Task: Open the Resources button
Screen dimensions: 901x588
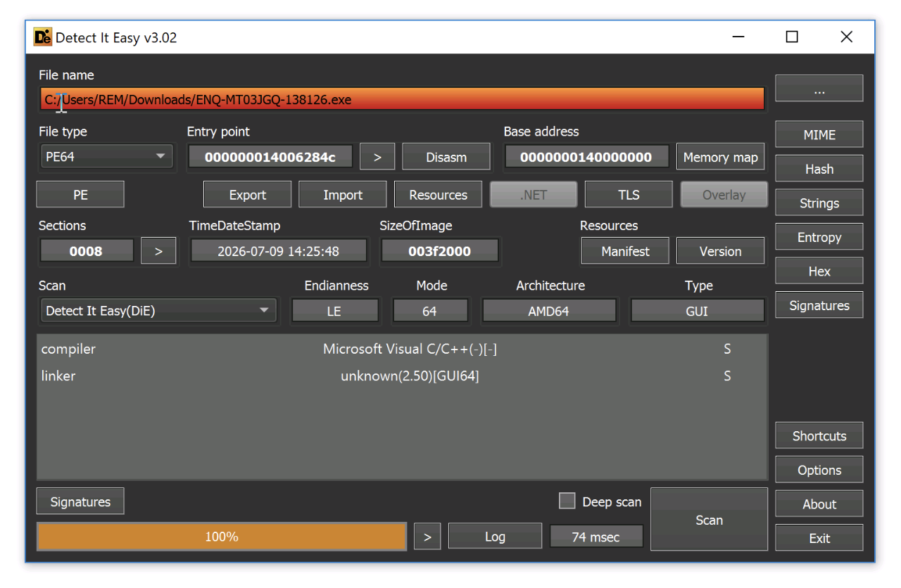Action: click(x=438, y=195)
